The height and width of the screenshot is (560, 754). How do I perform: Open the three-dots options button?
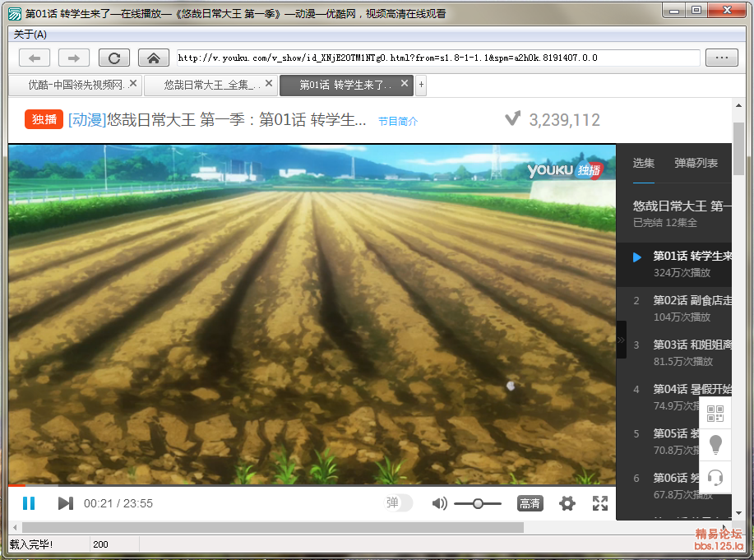tap(722, 58)
